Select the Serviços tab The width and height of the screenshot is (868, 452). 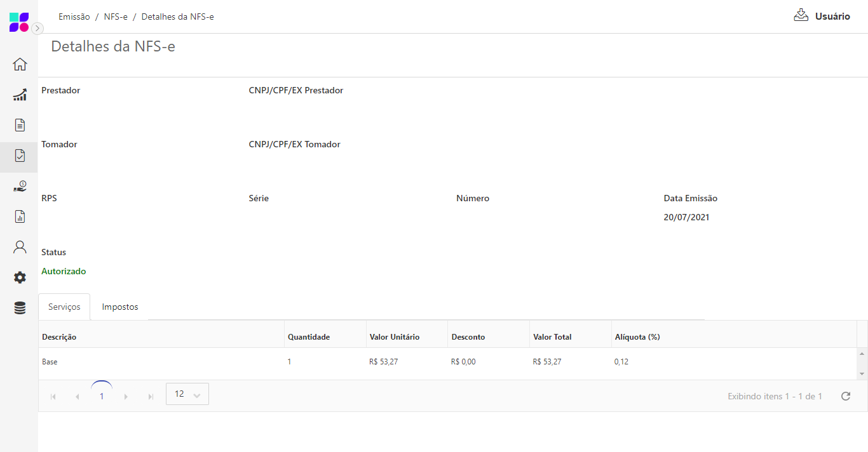click(64, 307)
